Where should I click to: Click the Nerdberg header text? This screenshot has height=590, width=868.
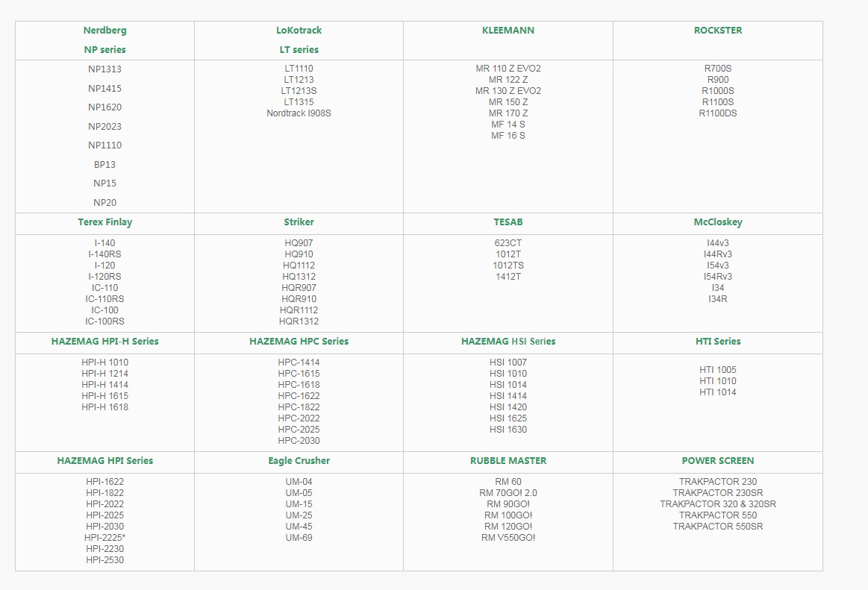coord(104,31)
